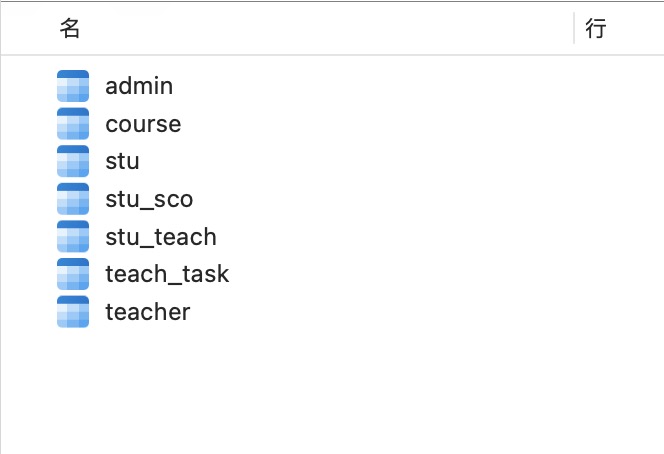Click the teacher table icon
The height and width of the screenshot is (454, 664).
coord(73,312)
